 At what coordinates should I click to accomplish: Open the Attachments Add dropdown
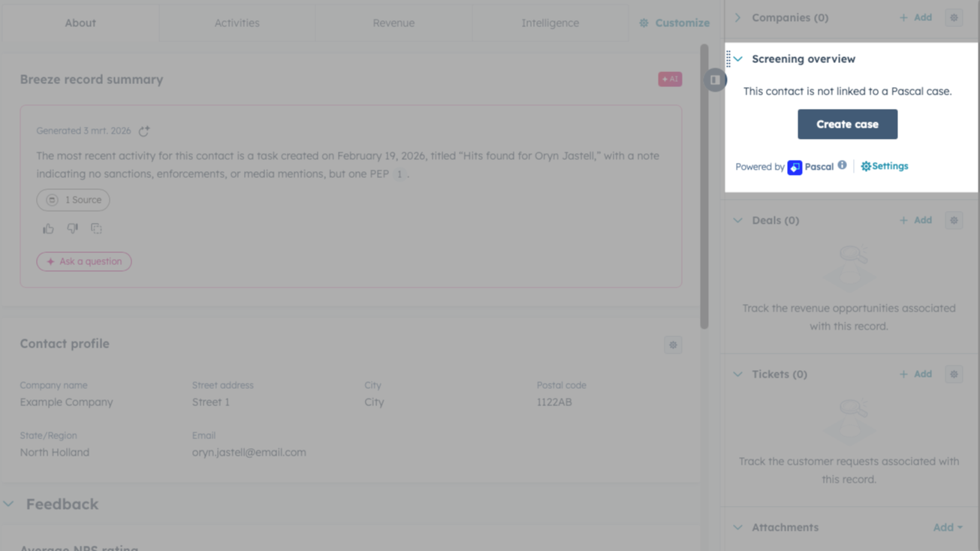tap(947, 528)
